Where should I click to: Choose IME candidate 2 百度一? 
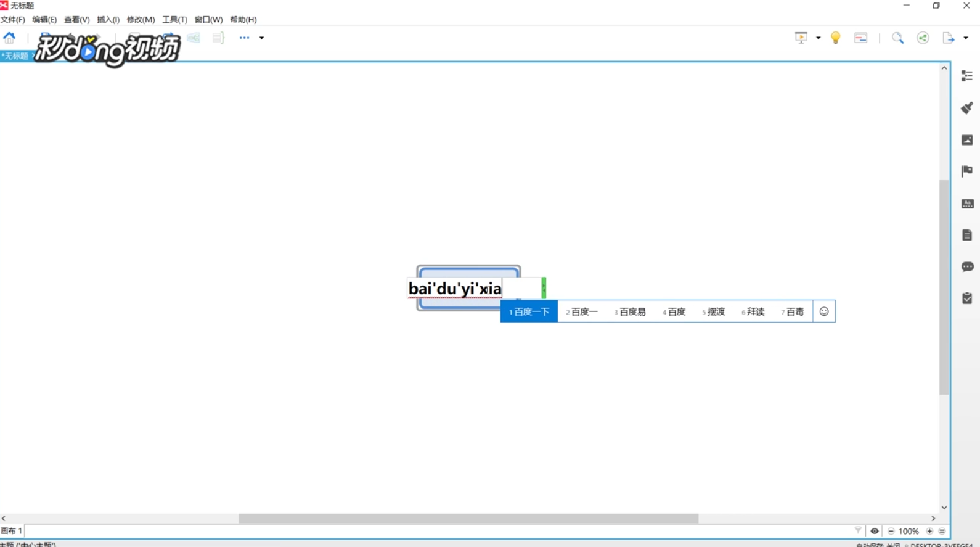582,311
